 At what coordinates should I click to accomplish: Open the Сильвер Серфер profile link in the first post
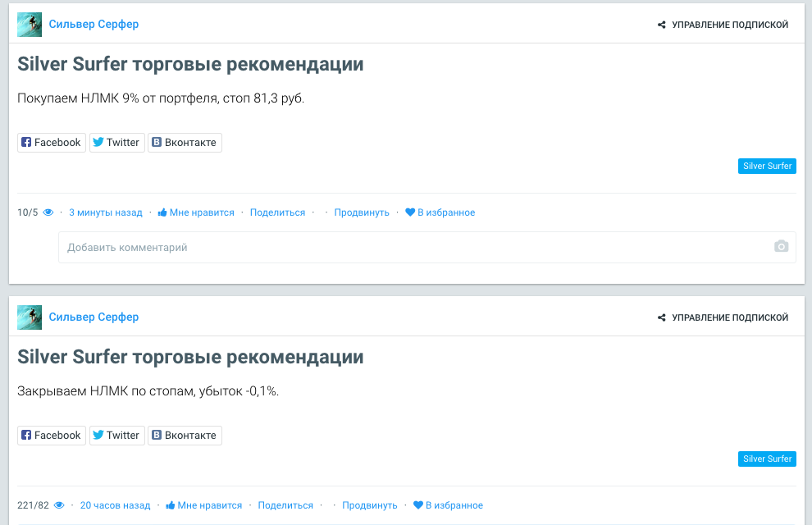click(x=94, y=25)
